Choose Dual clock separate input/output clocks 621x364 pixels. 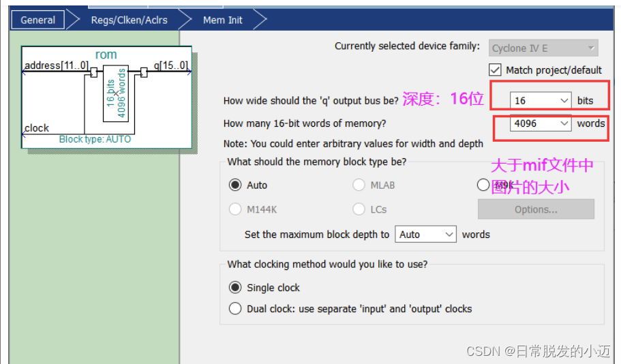[235, 309]
